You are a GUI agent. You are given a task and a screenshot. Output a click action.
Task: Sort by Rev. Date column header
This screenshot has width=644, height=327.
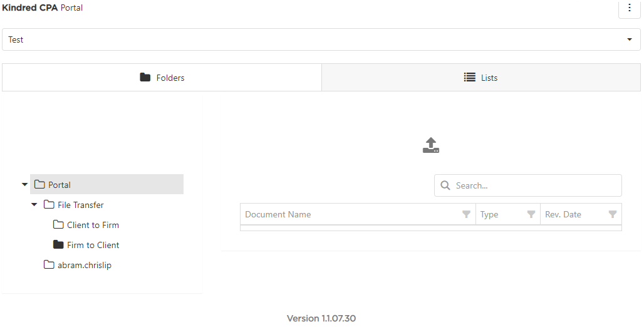[563, 214]
